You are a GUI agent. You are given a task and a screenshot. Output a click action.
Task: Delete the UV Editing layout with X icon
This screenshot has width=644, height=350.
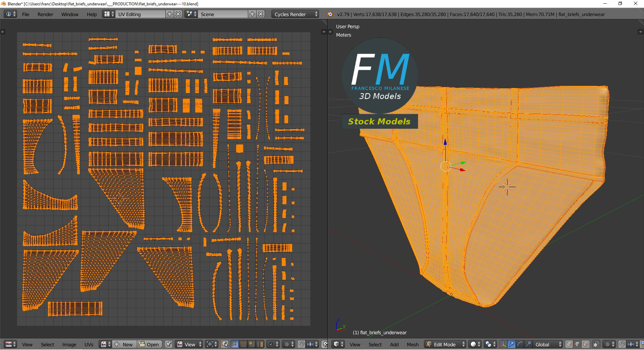pyautogui.click(x=178, y=14)
